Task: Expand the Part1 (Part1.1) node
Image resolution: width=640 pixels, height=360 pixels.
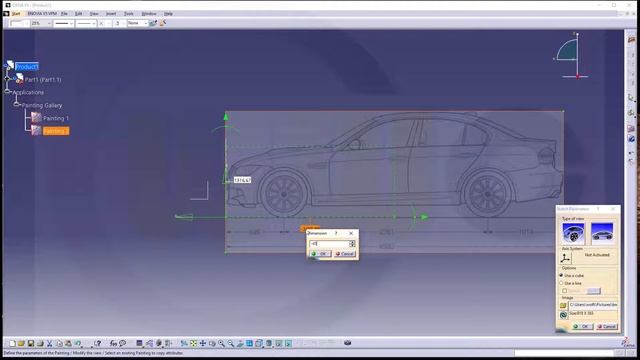Action: (x=7, y=79)
